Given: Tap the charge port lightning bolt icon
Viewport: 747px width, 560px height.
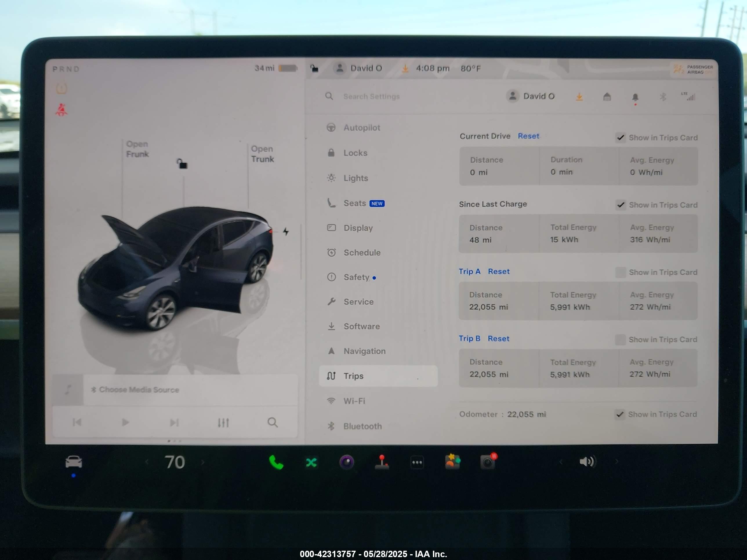Looking at the screenshot, I should click(x=286, y=232).
